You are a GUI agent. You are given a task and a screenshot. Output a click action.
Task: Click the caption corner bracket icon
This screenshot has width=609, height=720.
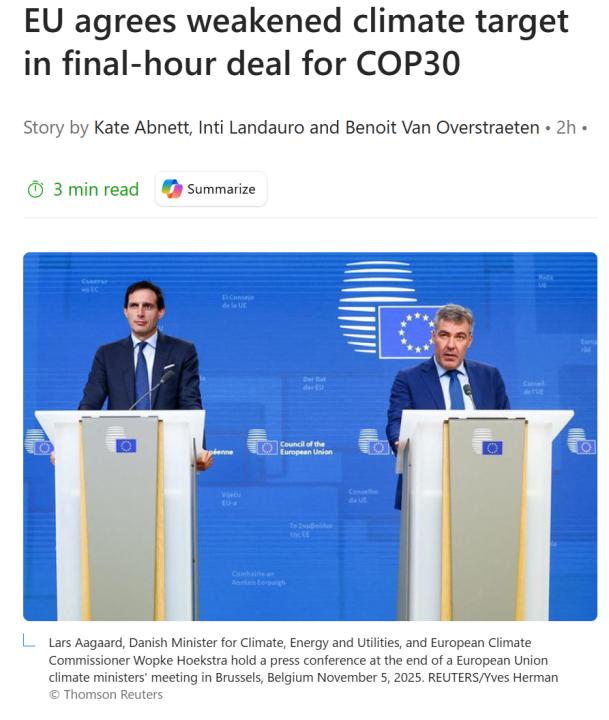(x=30, y=641)
